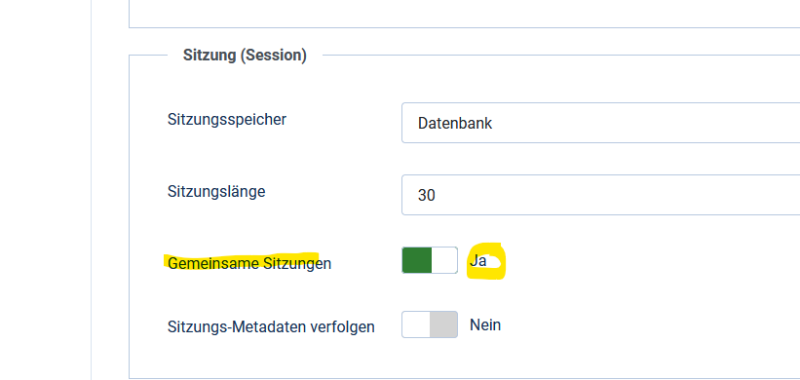This screenshot has height=380, width=800.
Task: Click the Sitzungslänge label text
Action: (x=216, y=192)
